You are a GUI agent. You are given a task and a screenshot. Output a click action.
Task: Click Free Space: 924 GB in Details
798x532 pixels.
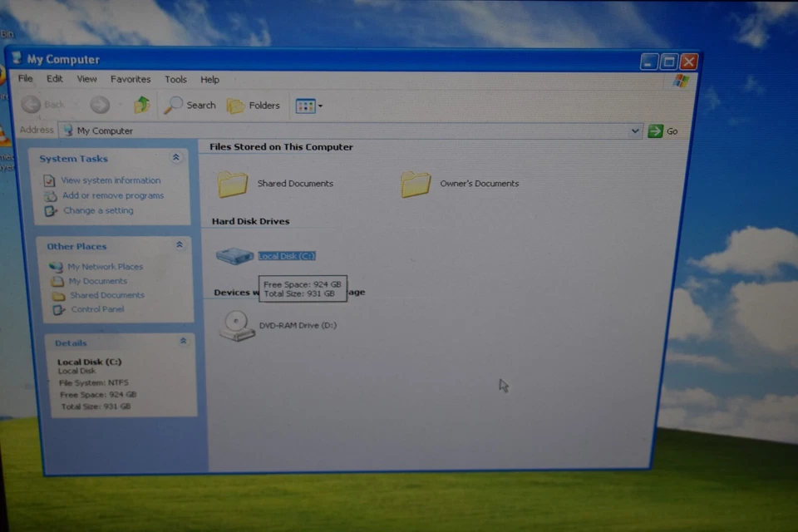coord(98,395)
